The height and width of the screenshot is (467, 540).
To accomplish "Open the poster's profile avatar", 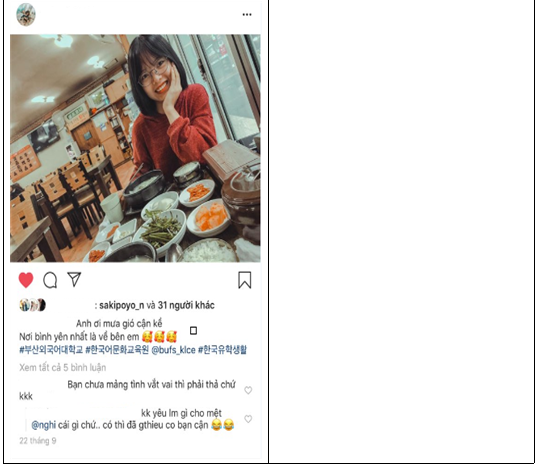I will pos(26,14).
